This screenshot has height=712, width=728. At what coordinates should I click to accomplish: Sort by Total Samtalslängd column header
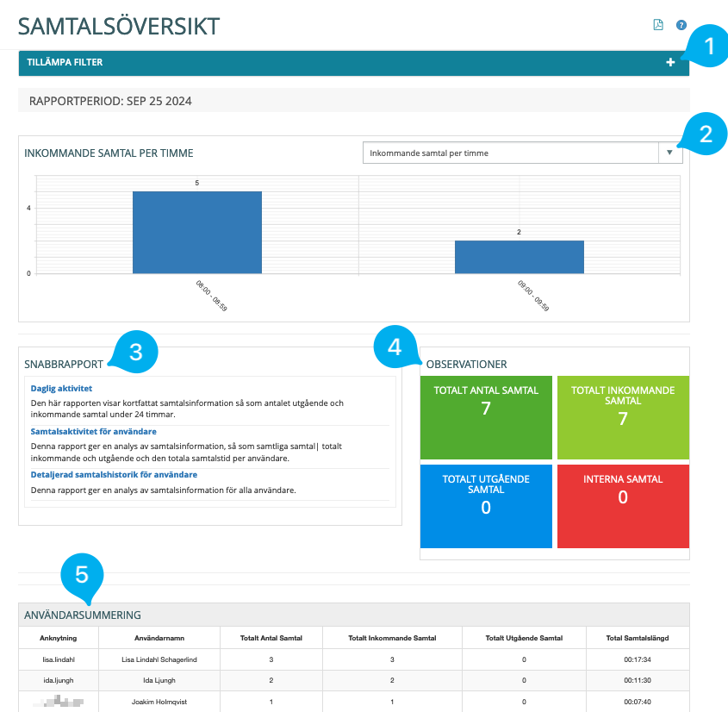tap(638, 638)
